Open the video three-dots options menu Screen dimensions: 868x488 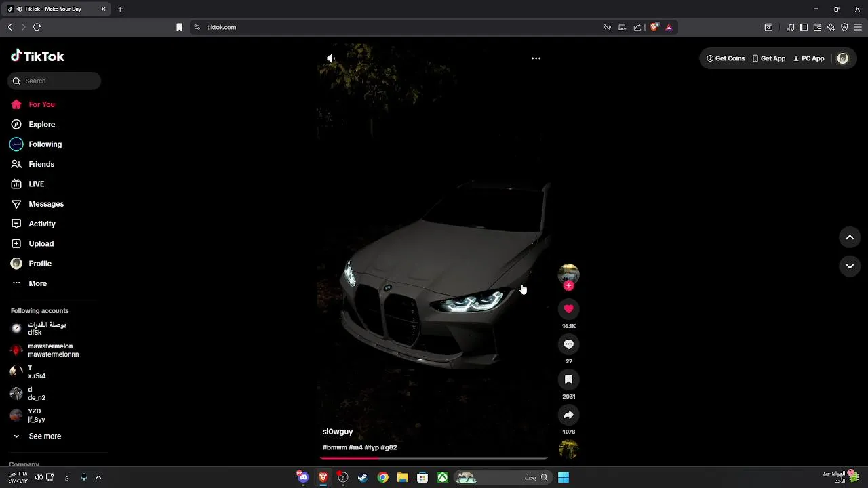click(x=536, y=58)
